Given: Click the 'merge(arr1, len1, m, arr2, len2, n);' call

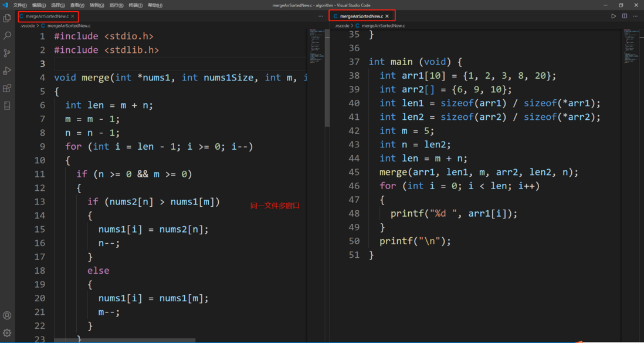Looking at the screenshot, I should (479, 172).
